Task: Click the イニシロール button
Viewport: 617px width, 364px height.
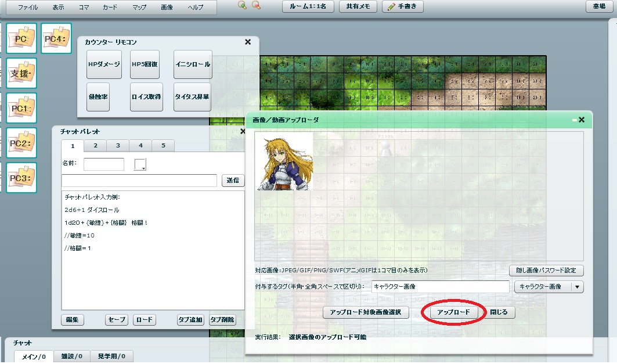Action: [x=193, y=64]
